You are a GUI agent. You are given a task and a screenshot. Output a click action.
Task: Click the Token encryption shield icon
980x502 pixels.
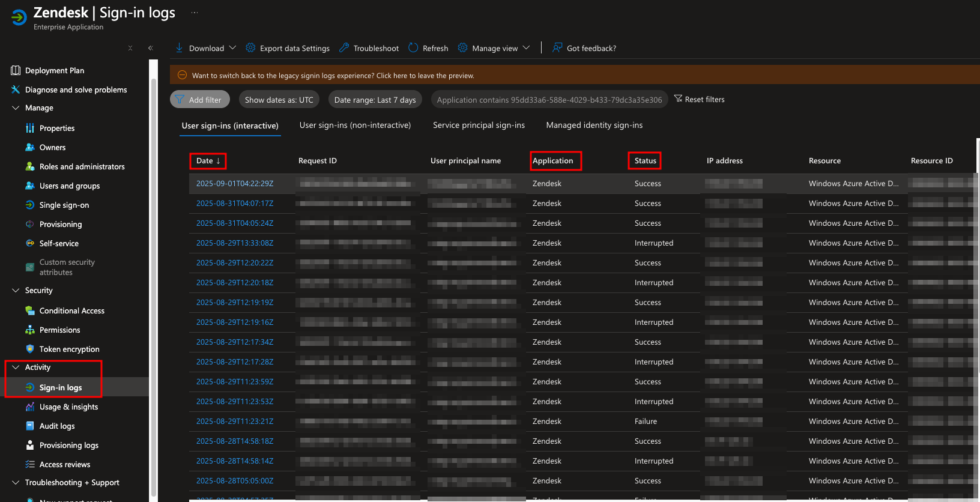30,349
